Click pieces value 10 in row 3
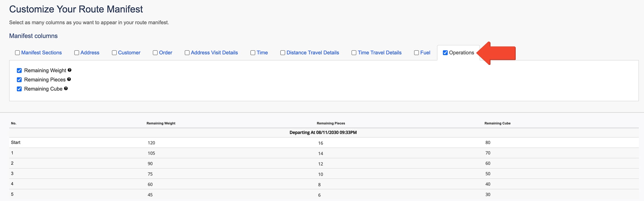The width and height of the screenshot is (644, 201). pyautogui.click(x=321, y=174)
